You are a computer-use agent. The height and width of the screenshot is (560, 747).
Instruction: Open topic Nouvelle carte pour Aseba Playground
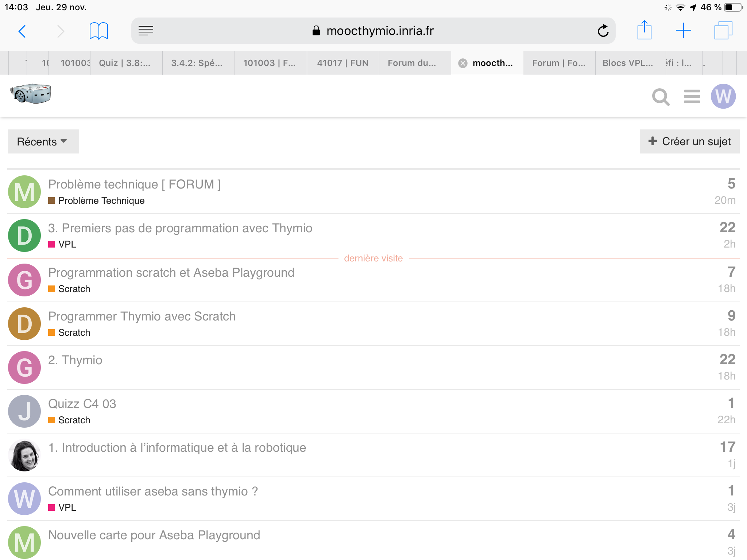point(154,535)
